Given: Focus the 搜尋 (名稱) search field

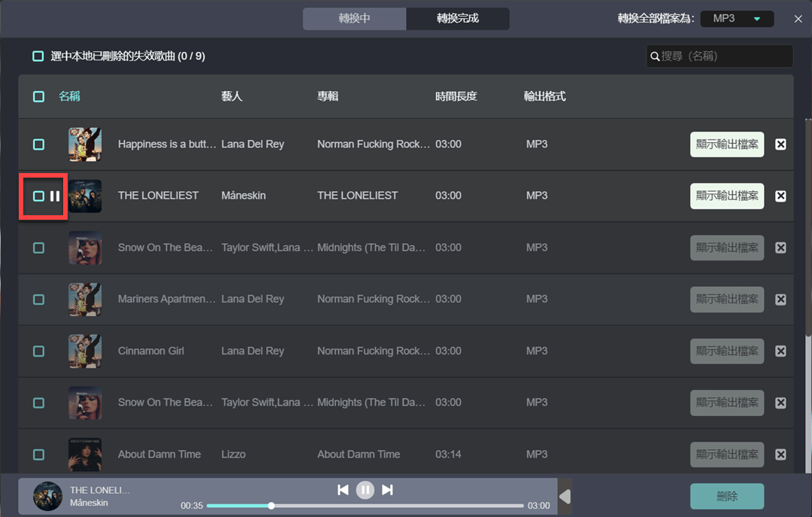Looking at the screenshot, I should click(x=720, y=56).
